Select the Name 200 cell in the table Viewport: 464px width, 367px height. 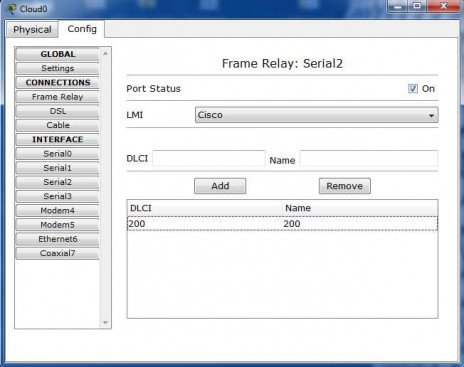[x=360, y=223]
